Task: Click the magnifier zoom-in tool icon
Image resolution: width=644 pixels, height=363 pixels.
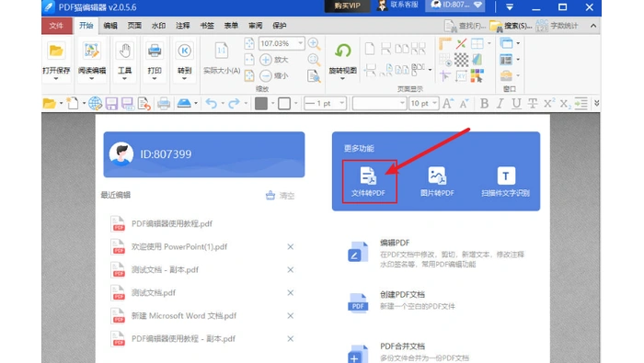Action: [315, 43]
